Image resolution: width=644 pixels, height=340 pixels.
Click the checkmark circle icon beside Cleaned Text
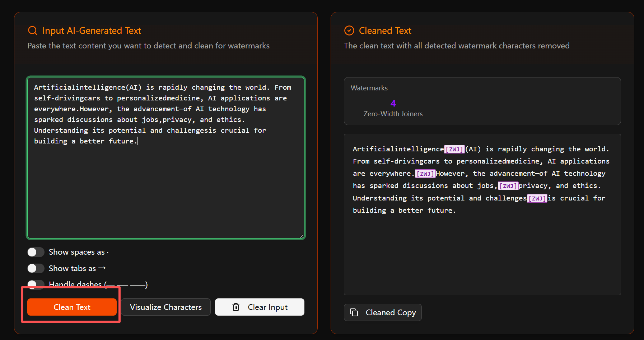[x=349, y=30]
